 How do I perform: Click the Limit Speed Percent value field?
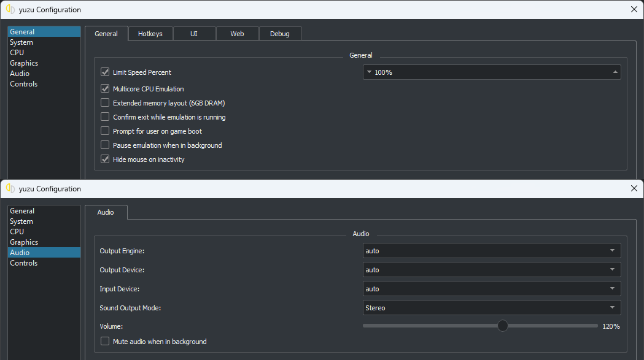[492, 72]
